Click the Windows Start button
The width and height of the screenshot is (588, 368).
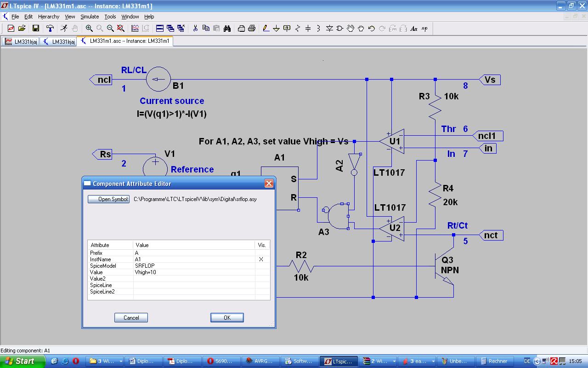23,361
